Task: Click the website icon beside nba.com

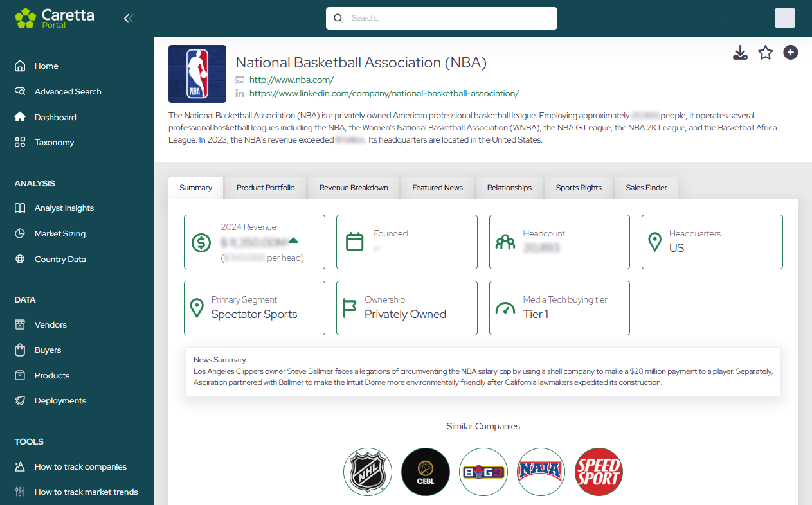Action: click(240, 80)
